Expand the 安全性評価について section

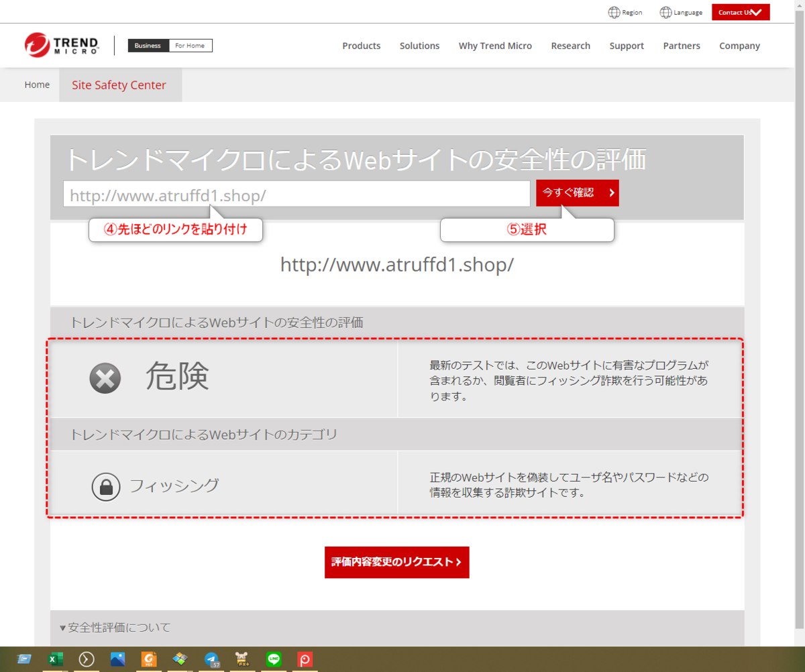pyautogui.click(x=115, y=628)
